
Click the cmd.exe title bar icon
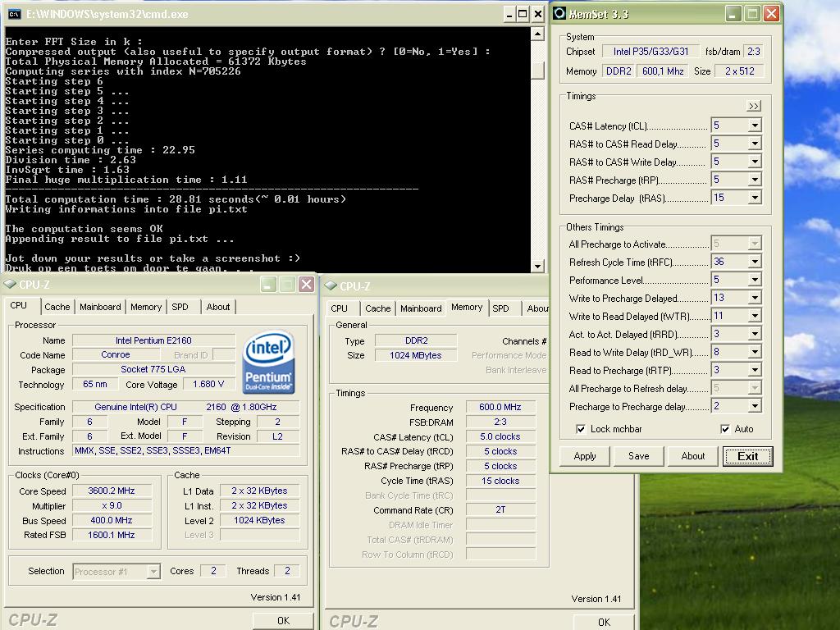[15, 14]
